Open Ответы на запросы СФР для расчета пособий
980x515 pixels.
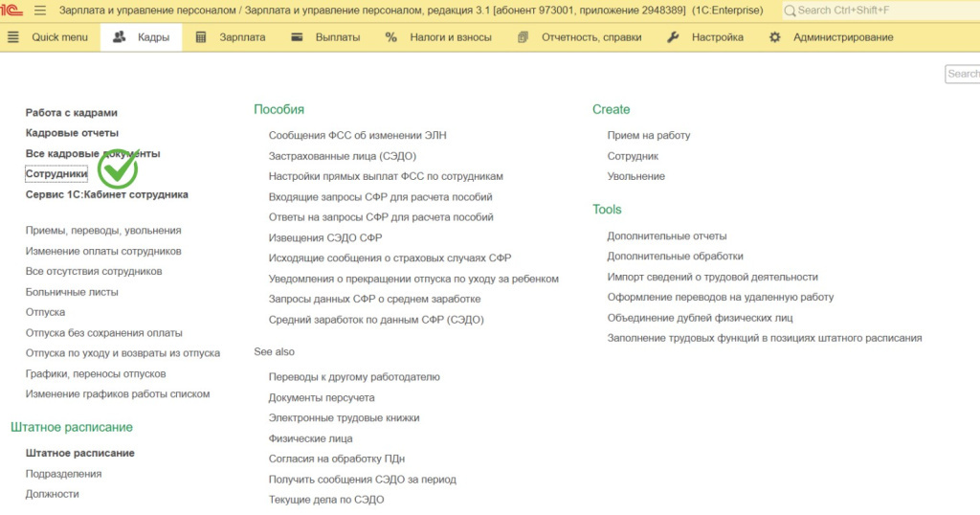point(381,217)
